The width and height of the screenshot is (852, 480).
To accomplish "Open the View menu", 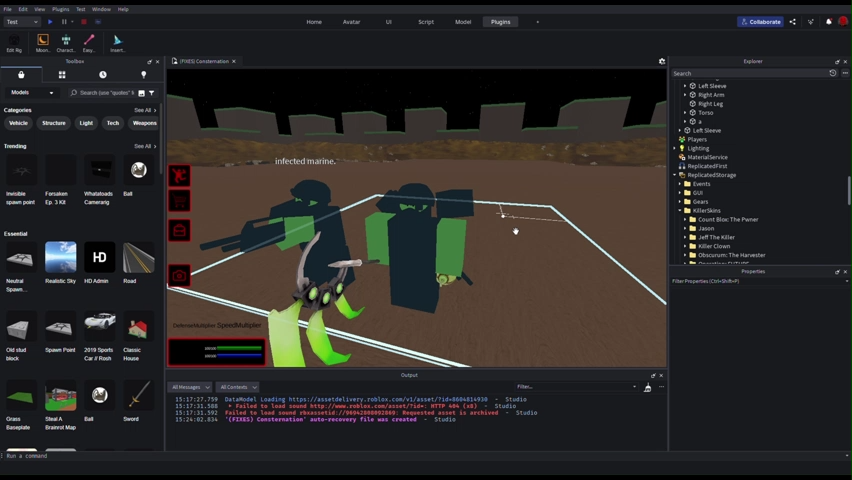I will tap(40, 9).
